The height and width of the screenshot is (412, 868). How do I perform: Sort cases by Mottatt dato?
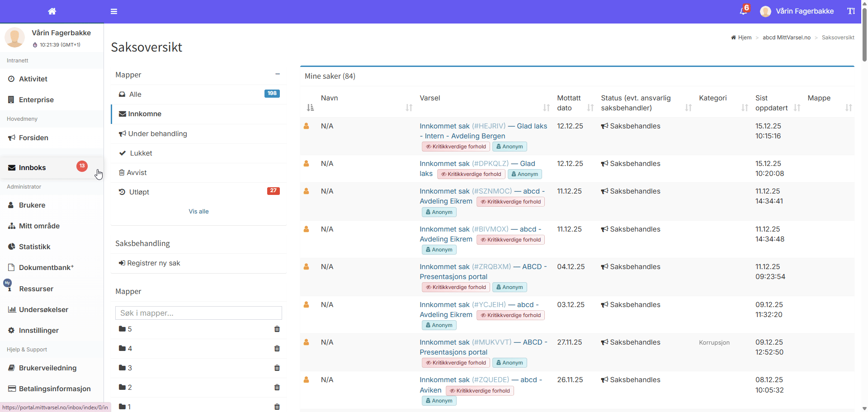[590, 108]
